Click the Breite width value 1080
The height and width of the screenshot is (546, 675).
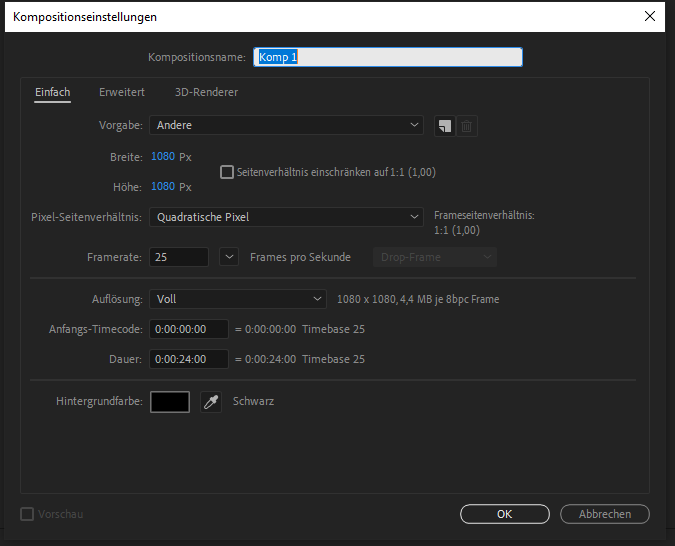coord(162,157)
